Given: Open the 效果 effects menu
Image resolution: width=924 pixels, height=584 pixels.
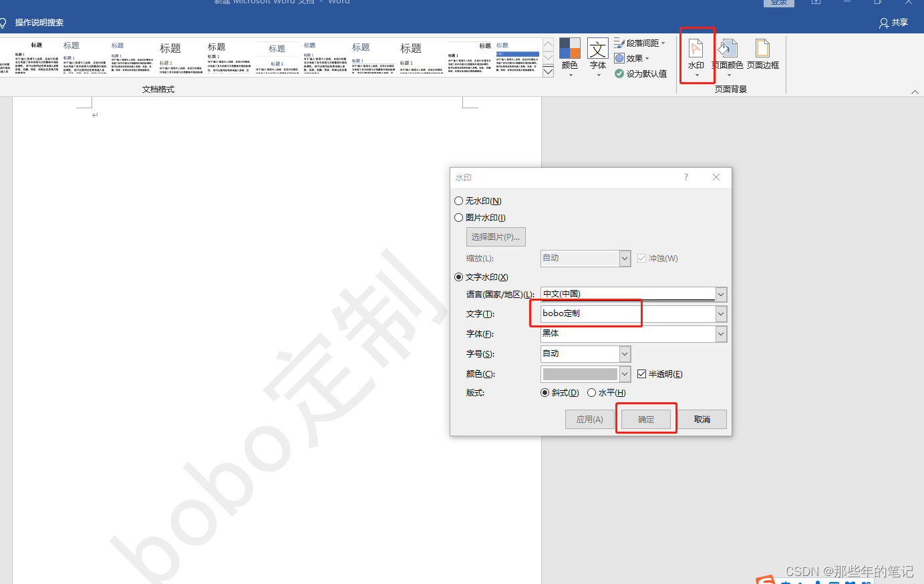Looking at the screenshot, I should pos(632,58).
